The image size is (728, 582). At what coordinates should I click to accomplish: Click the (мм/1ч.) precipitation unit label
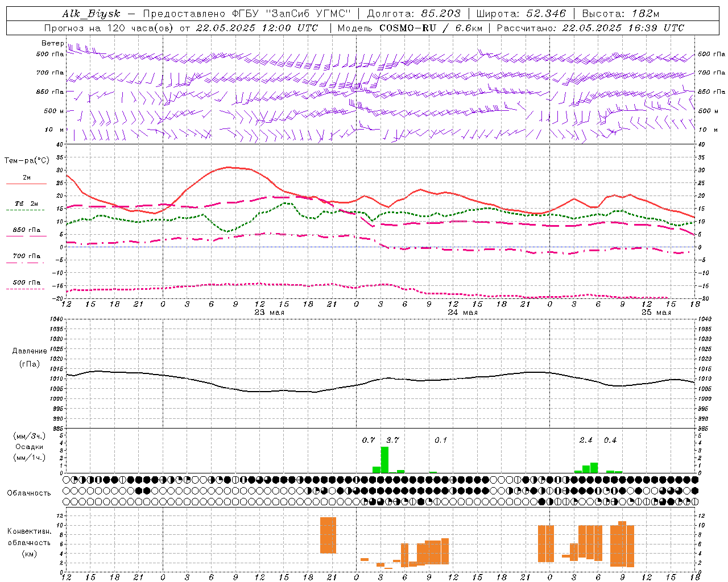click(x=29, y=458)
